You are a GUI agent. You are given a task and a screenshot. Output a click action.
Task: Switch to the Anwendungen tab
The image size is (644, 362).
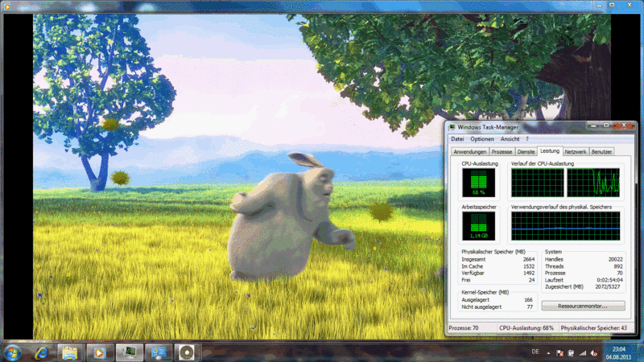pos(470,152)
